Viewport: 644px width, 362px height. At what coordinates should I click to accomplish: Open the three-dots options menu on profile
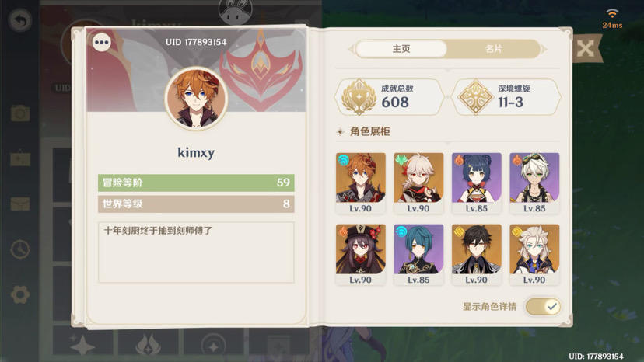(x=101, y=42)
